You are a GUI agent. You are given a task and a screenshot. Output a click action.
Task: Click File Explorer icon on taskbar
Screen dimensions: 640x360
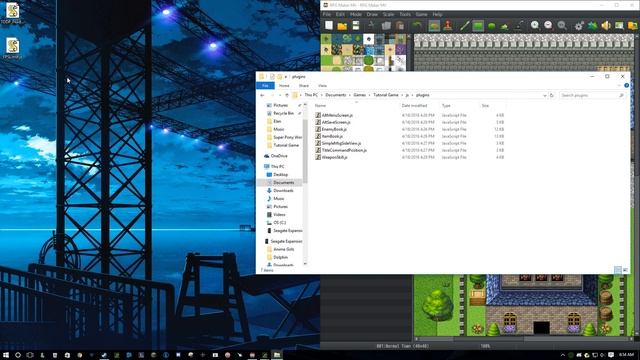tap(277, 355)
